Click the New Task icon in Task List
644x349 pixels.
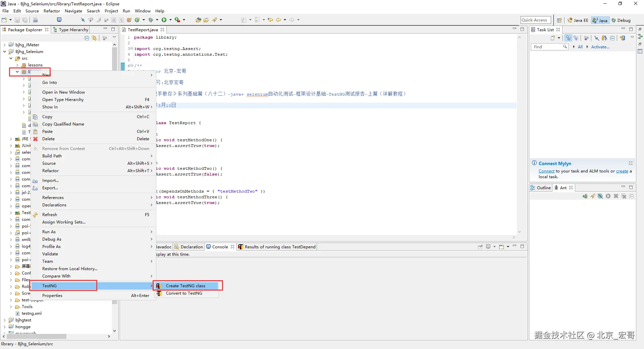pos(553,38)
